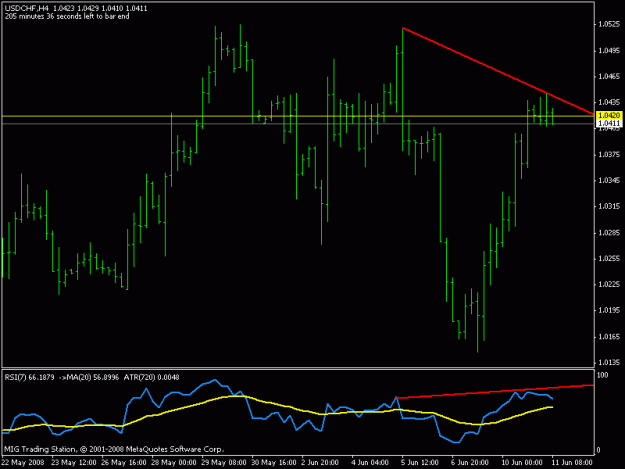Click the 4 Jun 04:00 time label
The height and width of the screenshot is (469, 625).
(370, 462)
